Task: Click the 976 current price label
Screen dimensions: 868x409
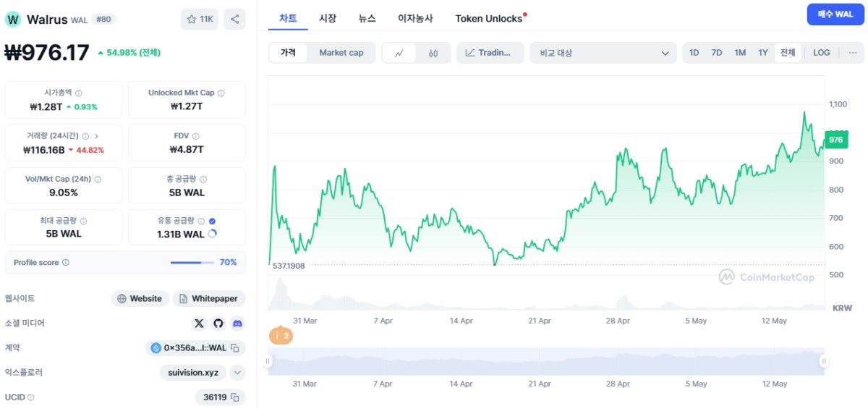Action: click(836, 140)
